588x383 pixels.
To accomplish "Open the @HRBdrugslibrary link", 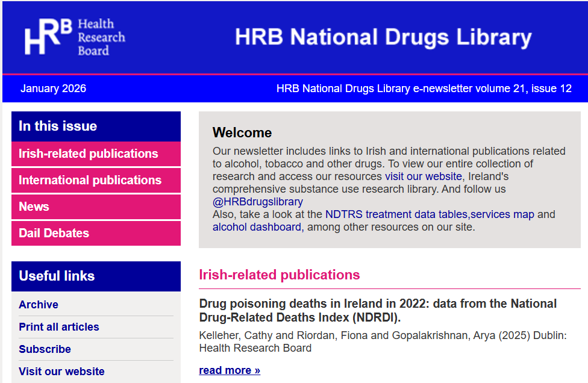I will pyautogui.click(x=258, y=202).
